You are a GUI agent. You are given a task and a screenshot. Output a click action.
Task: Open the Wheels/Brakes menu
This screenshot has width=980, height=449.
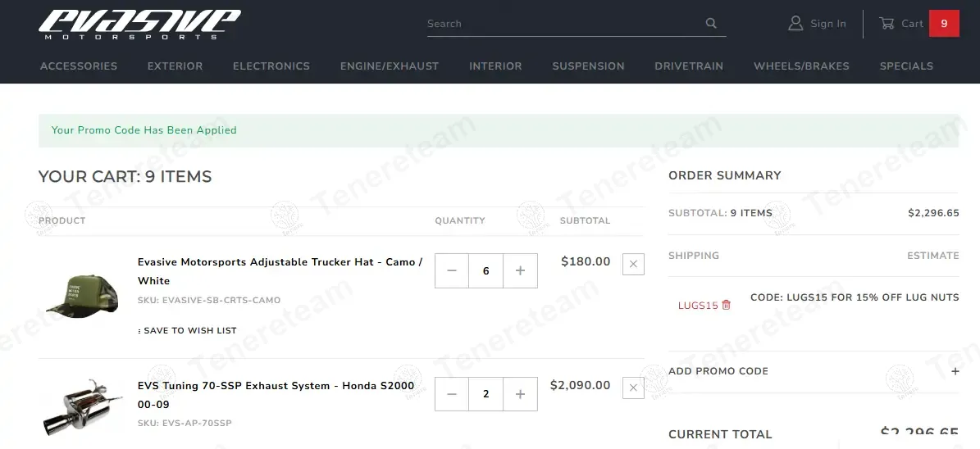coord(801,66)
